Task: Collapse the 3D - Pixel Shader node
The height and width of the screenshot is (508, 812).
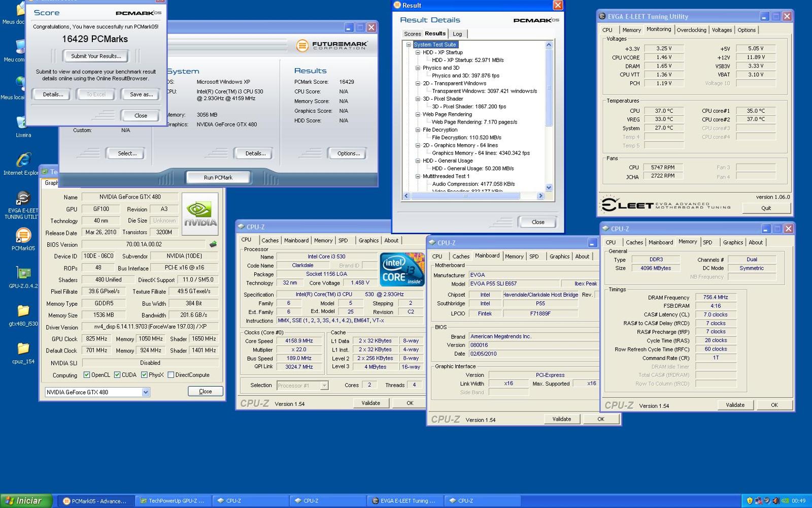Action: pos(418,99)
